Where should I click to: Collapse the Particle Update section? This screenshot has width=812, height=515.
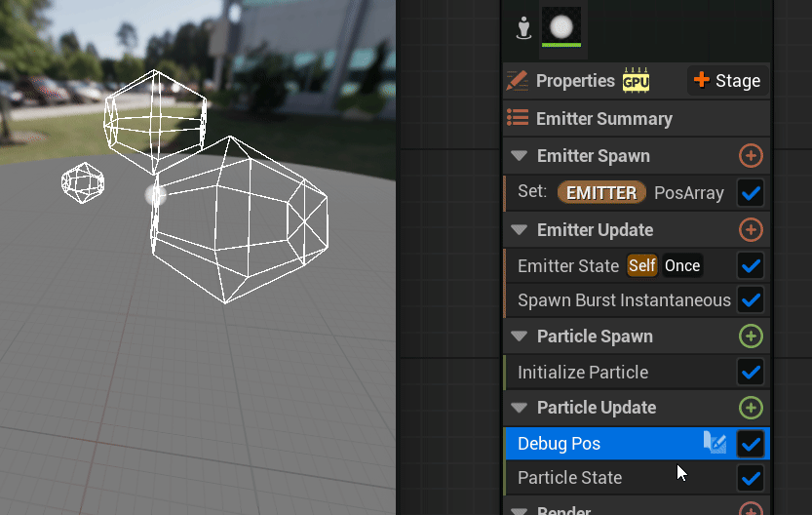pos(519,408)
